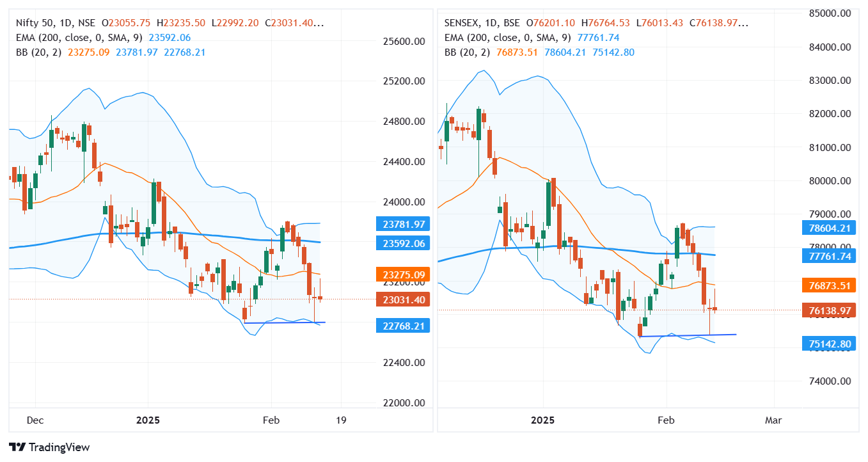Click the 83000.00 price axis label
Viewport: 868px width, 462px height.
[x=830, y=81]
